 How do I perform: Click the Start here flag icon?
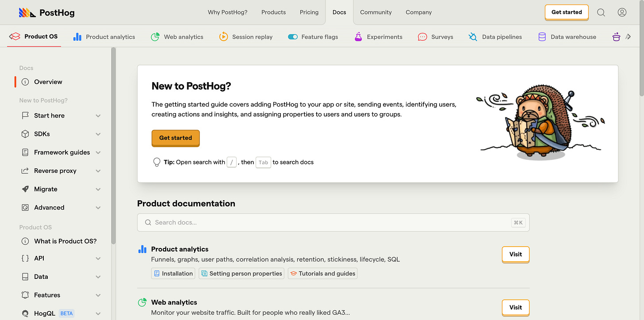tap(25, 115)
